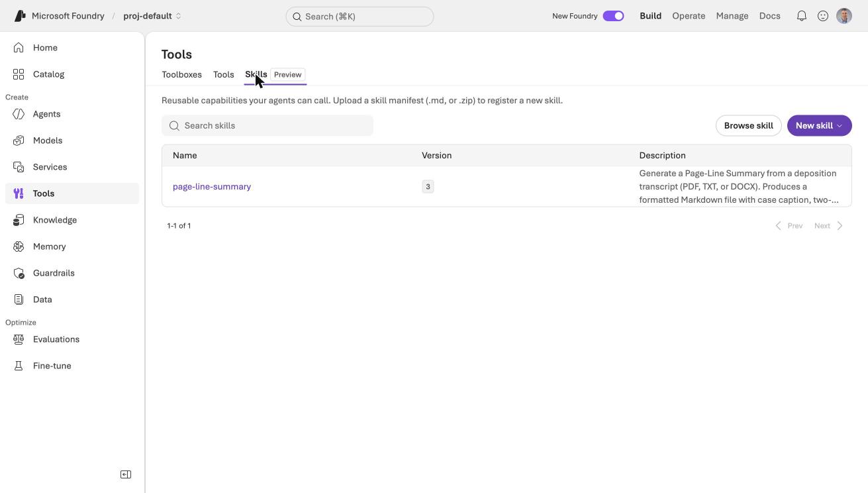This screenshot has width=868, height=493.
Task: Click the Tools sidebar icon
Action: 19,193
